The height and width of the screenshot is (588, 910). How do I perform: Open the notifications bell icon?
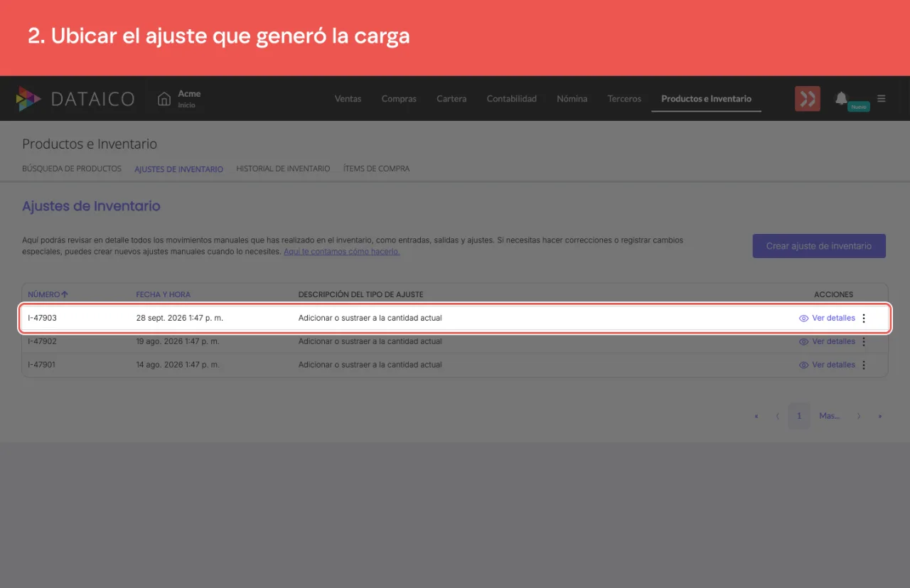coord(841,98)
